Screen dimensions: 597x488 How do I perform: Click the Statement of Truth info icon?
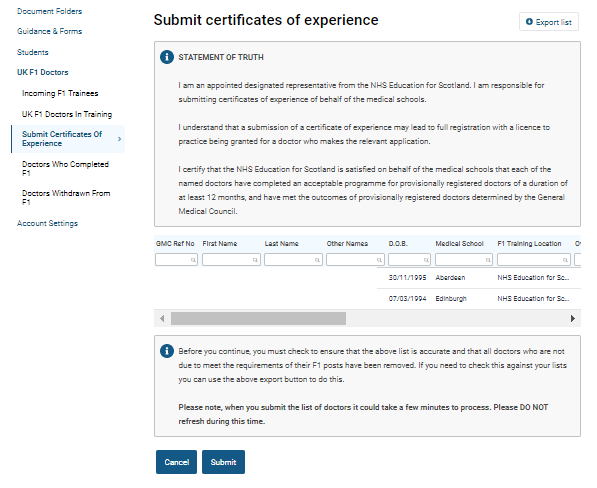[167, 57]
